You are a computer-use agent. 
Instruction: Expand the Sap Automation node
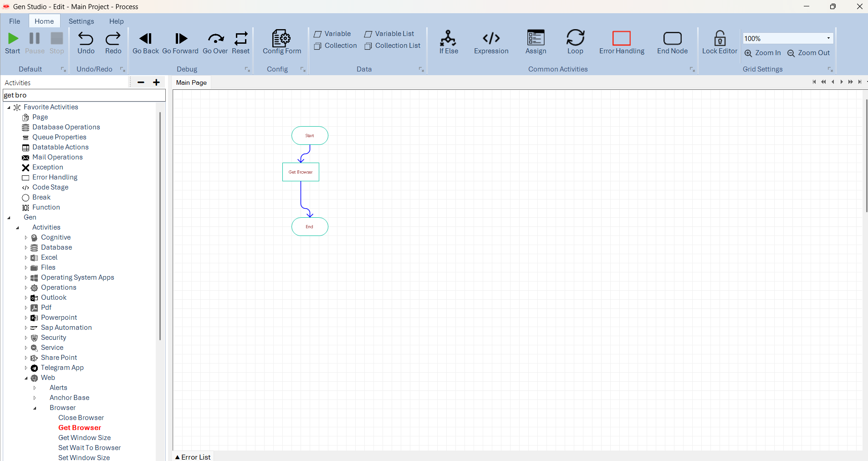pyautogui.click(x=26, y=328)
